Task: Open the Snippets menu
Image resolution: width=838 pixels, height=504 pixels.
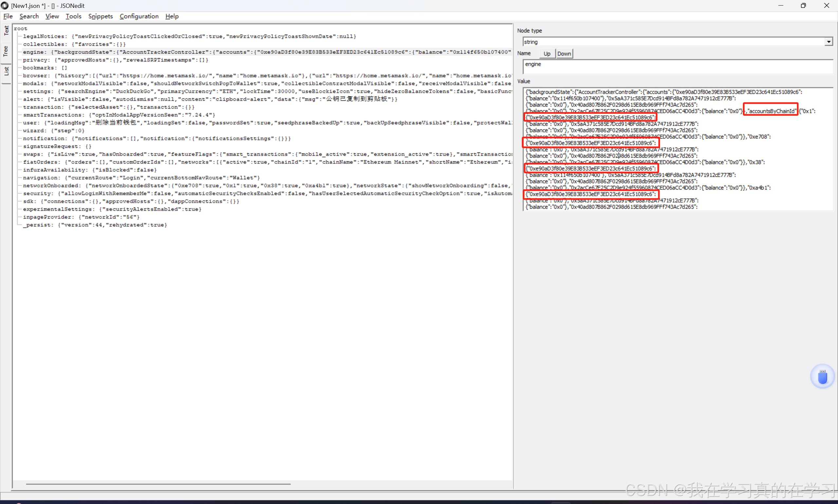Action: point(100,16)
